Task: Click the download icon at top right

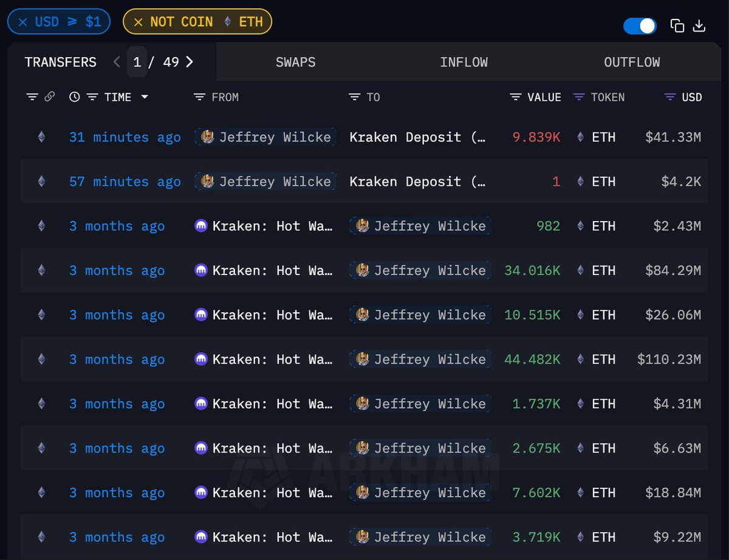Action: click(x=699, y=26)
